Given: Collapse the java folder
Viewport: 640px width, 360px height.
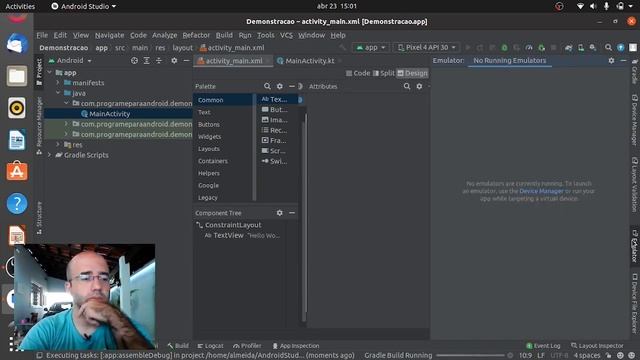Looking at the screenshot, I should pyautogui.click(x=58, y=93).
